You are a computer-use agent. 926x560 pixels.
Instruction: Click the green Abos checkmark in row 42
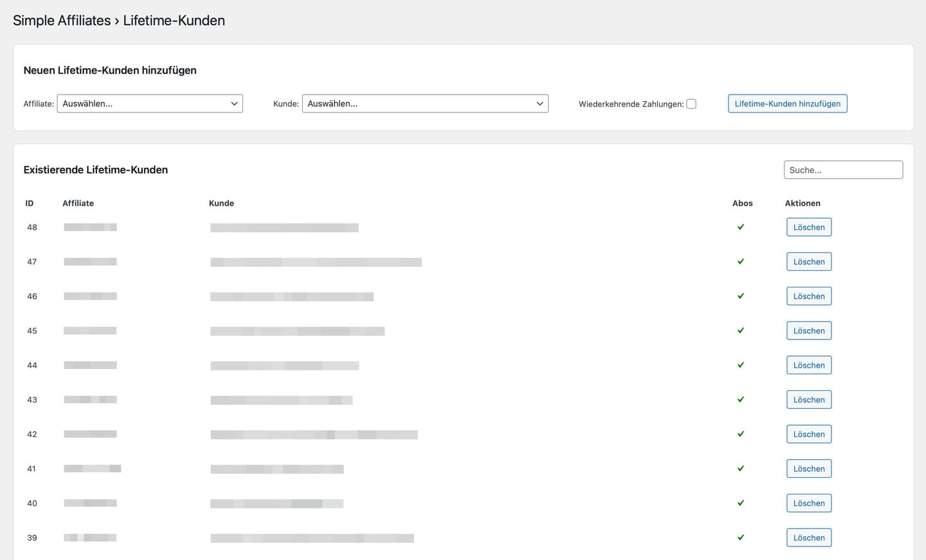[x=741, y=434]
